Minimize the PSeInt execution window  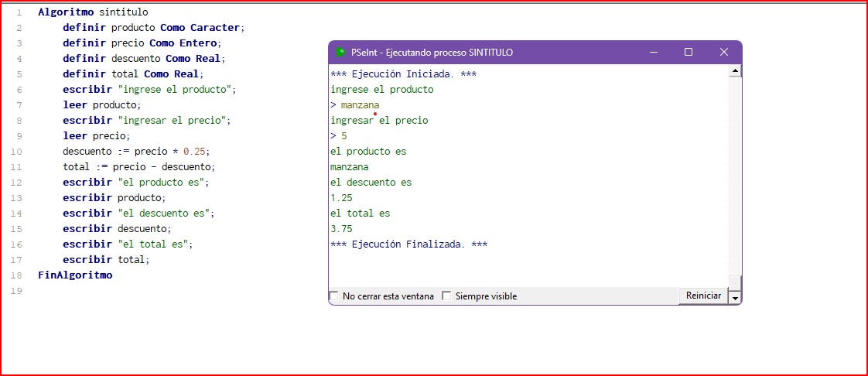[x=654, y=53]
